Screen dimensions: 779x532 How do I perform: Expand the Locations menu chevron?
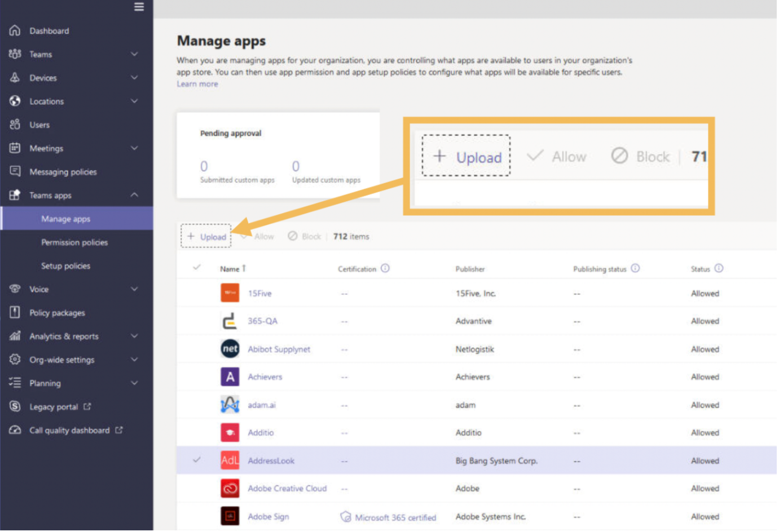134,101
